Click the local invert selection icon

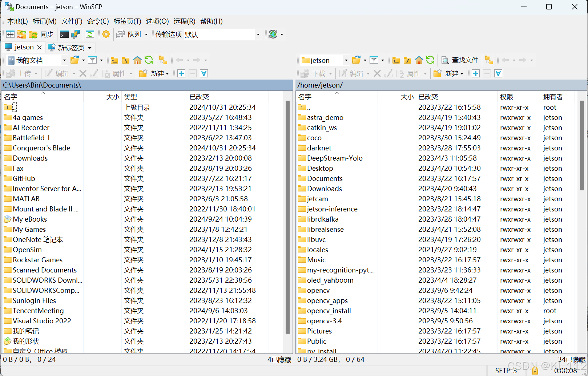(x=204, y=73)
